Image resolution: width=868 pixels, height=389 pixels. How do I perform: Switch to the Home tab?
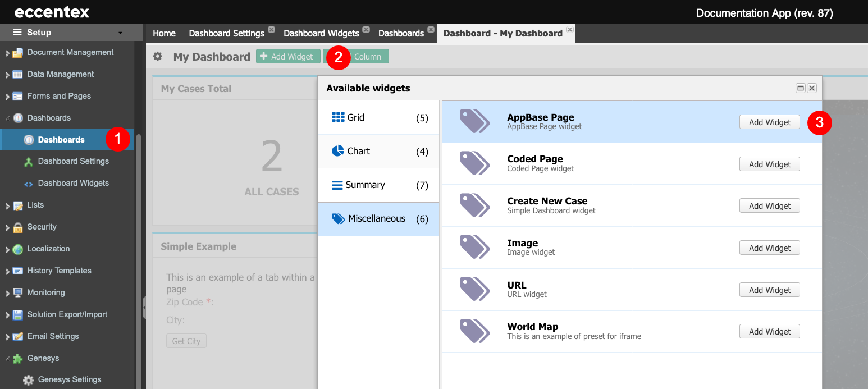coord(164,33)
